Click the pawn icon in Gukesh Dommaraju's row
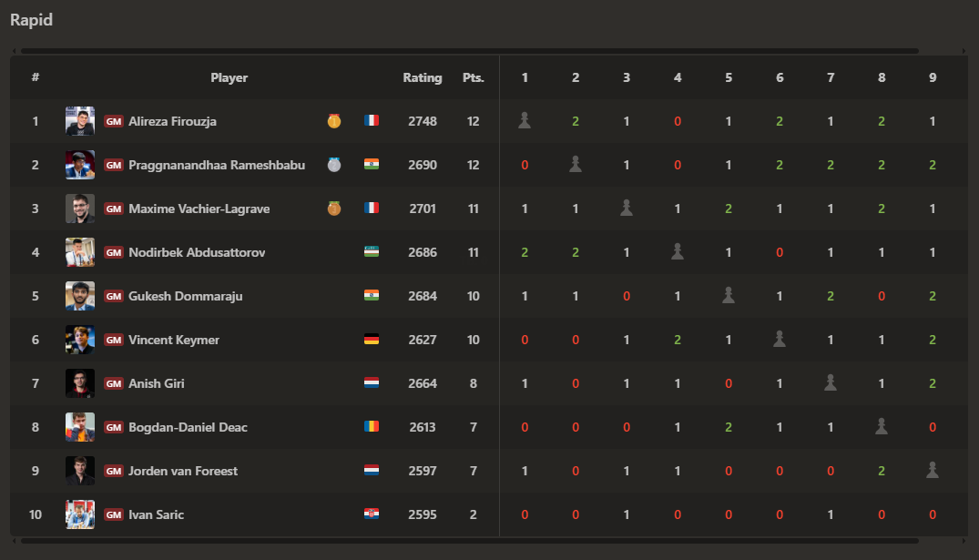The height and width of the screenshot is (560, 979). point(728,295)
